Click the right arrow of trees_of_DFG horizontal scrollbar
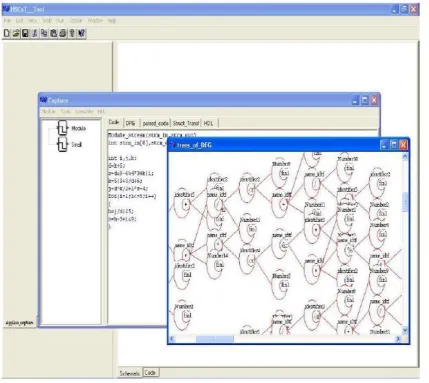429x383 pixels. [398, 339]
